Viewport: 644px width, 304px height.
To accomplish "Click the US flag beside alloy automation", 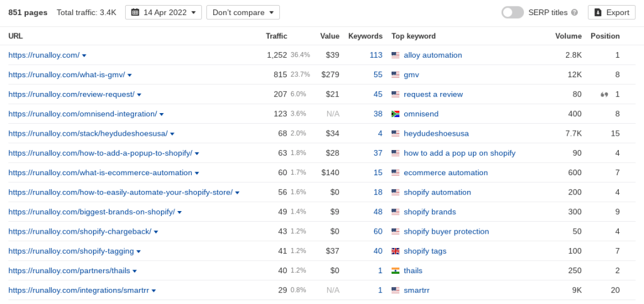I will (x=396, y=55).
